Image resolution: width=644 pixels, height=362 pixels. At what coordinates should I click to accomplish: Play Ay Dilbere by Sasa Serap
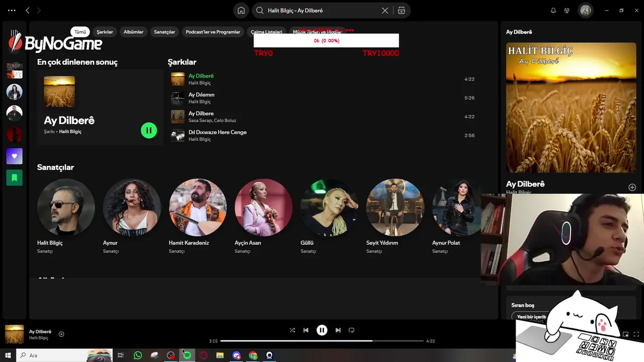tap(201, 114)
